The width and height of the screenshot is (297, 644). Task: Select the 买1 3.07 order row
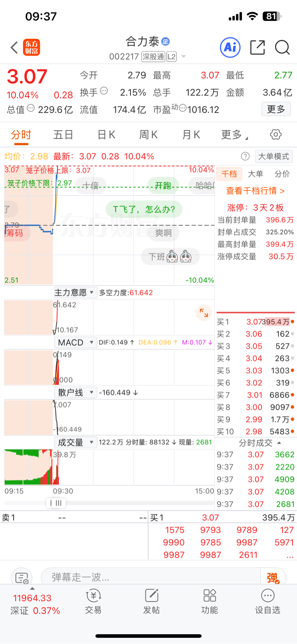pos(256,322)
